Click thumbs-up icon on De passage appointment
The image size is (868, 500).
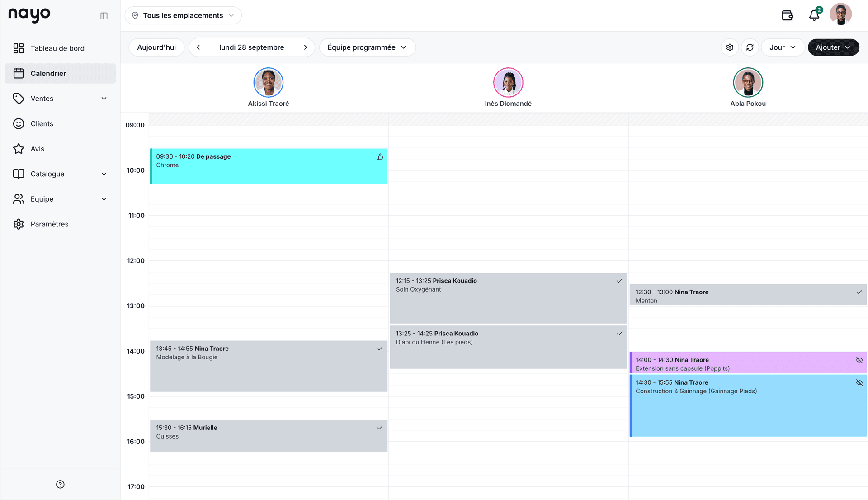(380, 157)
